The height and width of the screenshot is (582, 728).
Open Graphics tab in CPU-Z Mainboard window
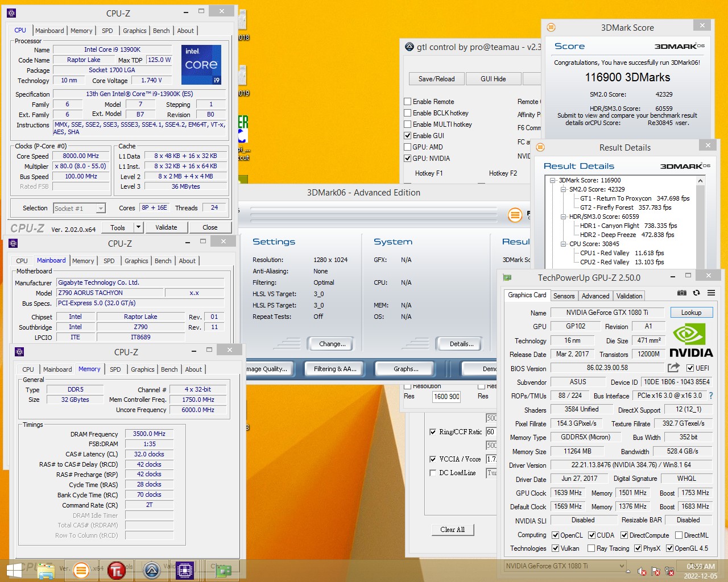click(136, 261)
